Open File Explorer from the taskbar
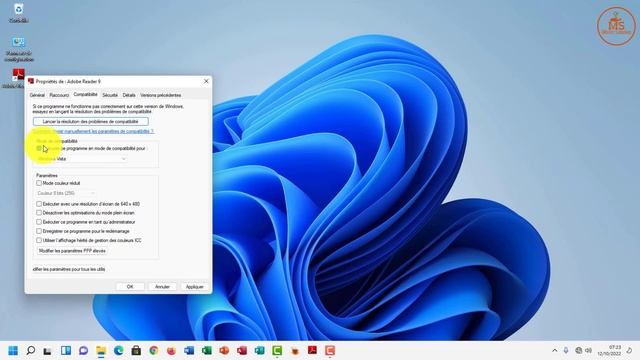 [101, 350]
